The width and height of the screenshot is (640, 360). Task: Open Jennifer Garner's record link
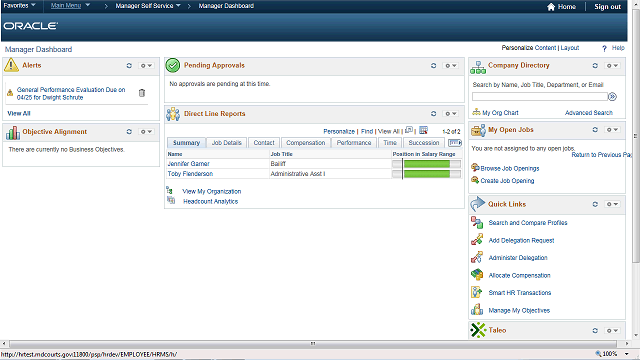click(189, 164)
